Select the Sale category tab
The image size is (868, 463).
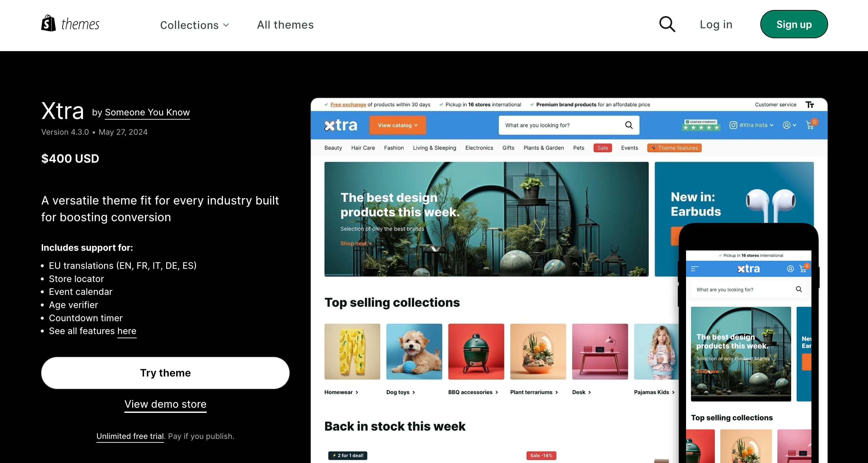pyautogui.click(x=602, y=148)
